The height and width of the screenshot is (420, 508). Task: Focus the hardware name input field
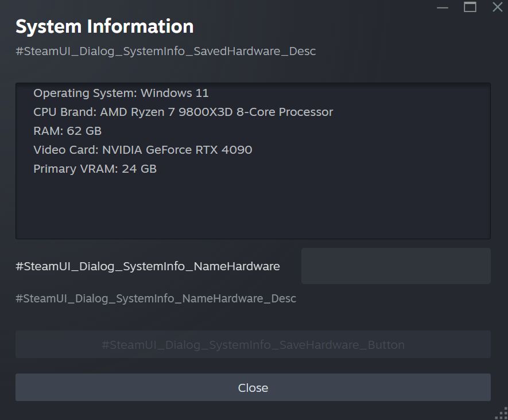pyautogui.click(x=395, y=266)
